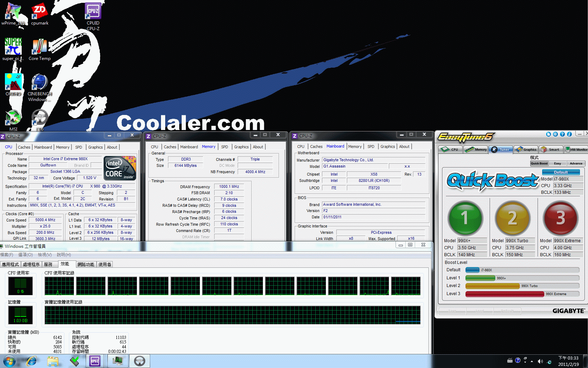Image resolution: width=588 pixels, height=368 pixels.
Task: Open the MSI desktop shortcut
Action: point(13,120)
